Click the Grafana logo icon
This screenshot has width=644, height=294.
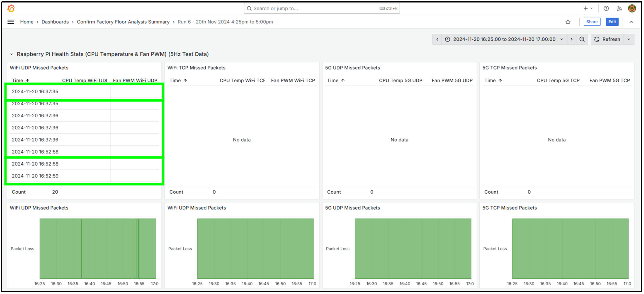11,8
